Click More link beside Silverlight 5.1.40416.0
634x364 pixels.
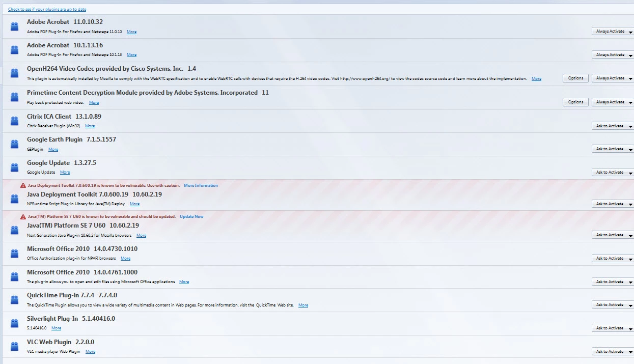(56, 328)
